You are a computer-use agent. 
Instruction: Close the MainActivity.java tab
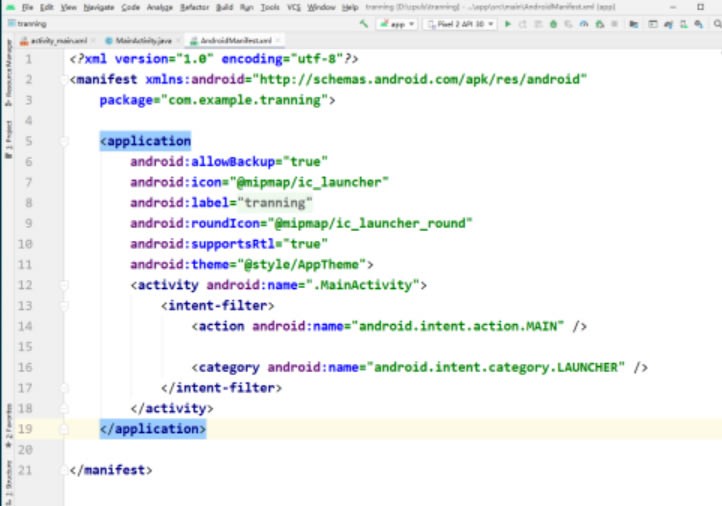178,41
